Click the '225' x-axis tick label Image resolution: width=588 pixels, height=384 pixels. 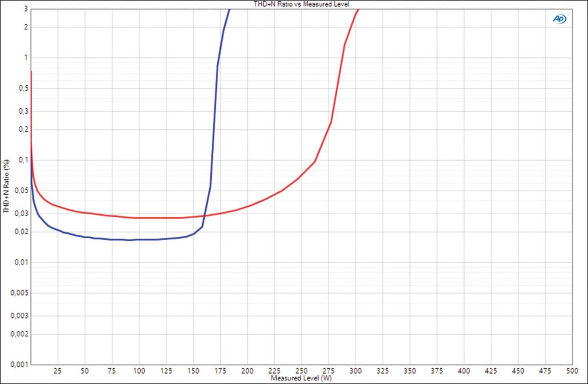tap(274, 371)
